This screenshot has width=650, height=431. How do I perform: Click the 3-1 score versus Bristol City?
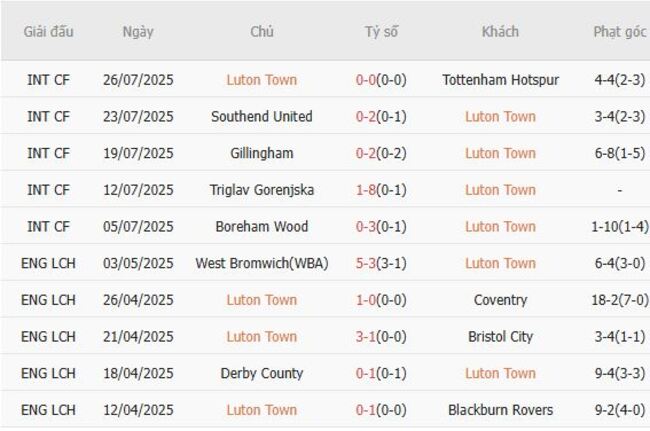click(x=366, y=337)
